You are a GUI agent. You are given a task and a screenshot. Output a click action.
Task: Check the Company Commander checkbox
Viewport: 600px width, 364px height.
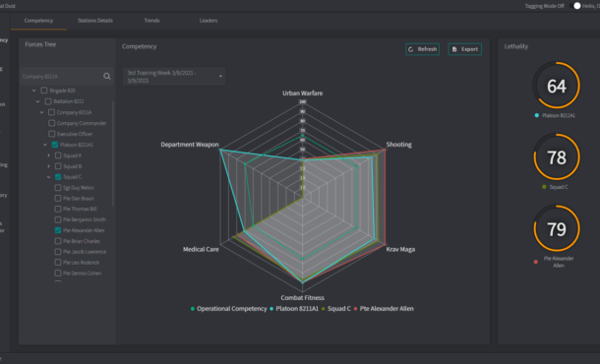point(51,123)
